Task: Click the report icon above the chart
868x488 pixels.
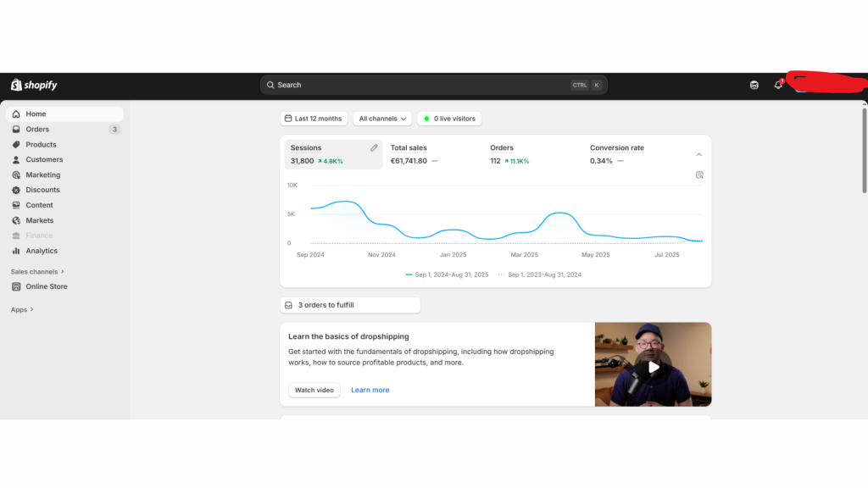Action: click(x=699, y=175)
